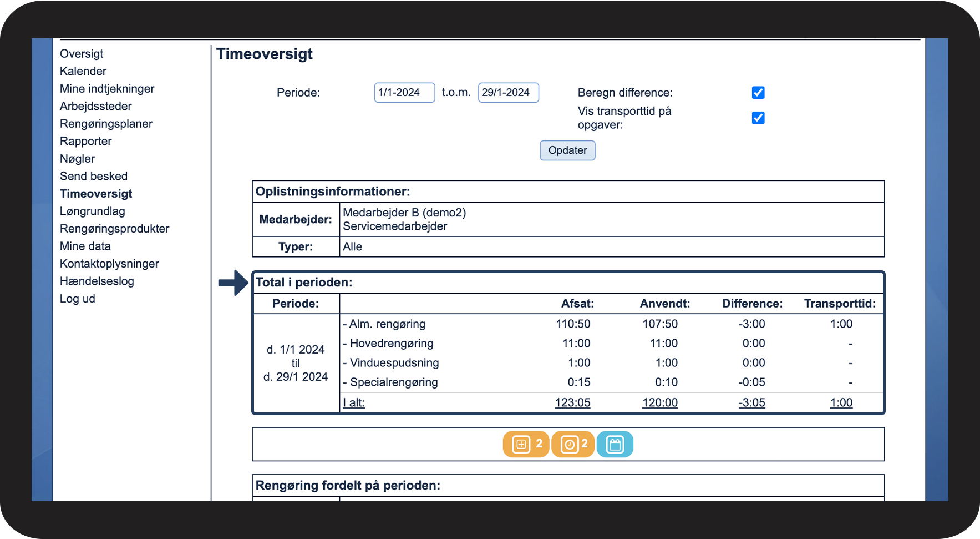
Task: Edit the end date field 29/1-2024
Action: coord(509,93)
